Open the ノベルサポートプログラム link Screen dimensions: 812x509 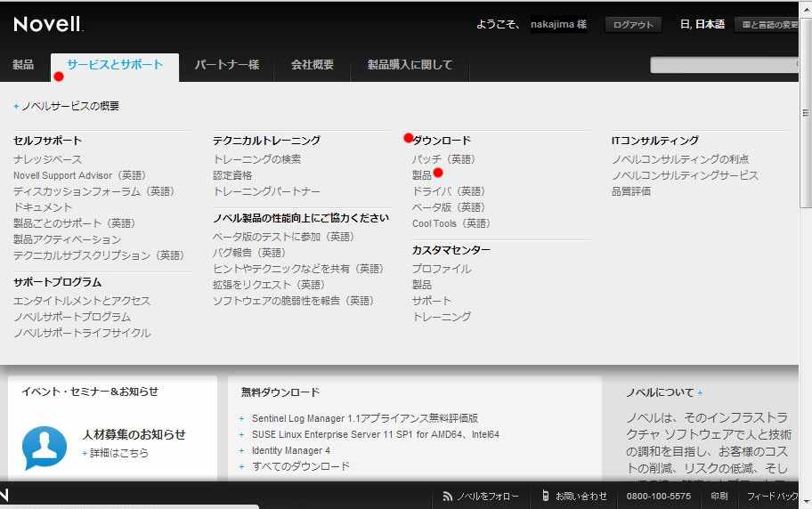pyautogui.click(x=72, y=317)
